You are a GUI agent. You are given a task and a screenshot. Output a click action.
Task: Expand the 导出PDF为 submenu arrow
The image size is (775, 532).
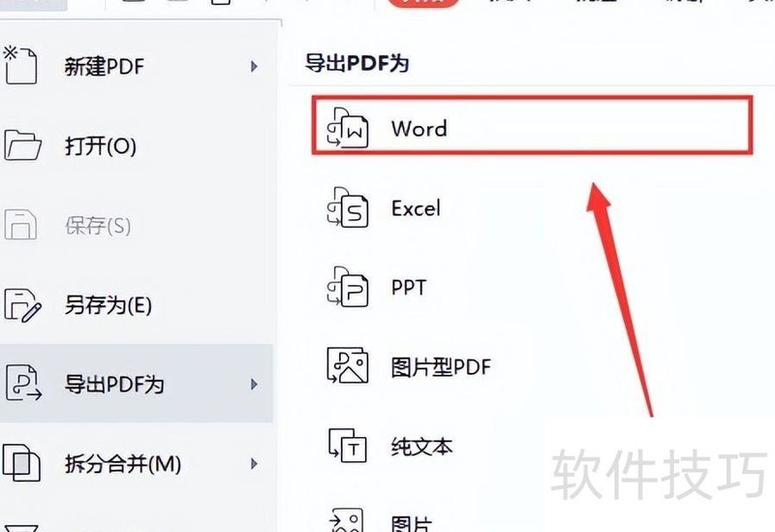[x=254, y=384]
